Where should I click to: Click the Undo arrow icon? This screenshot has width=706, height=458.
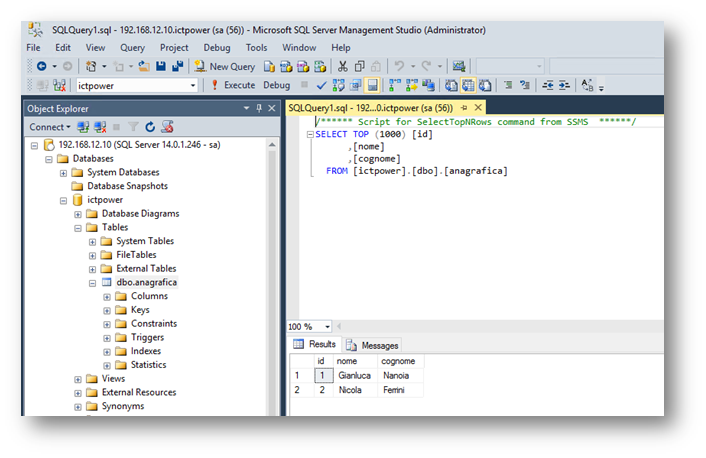click(399, 67)
